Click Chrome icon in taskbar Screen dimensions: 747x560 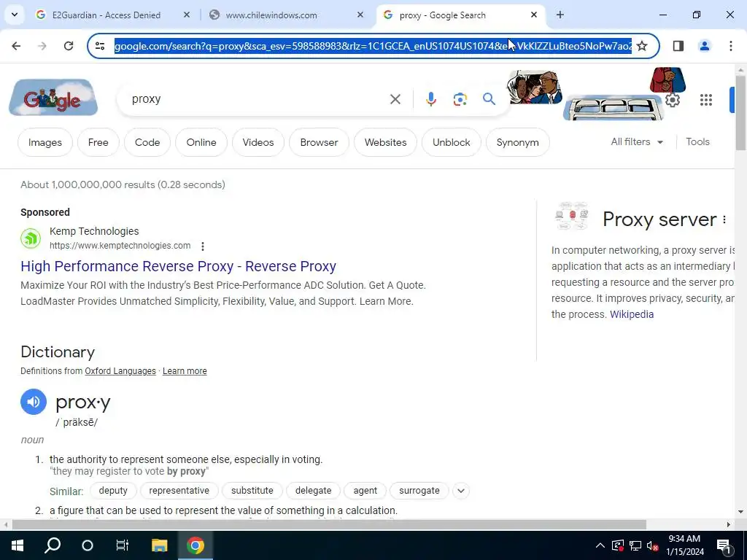pyautogui.click(x=196, y=545)
